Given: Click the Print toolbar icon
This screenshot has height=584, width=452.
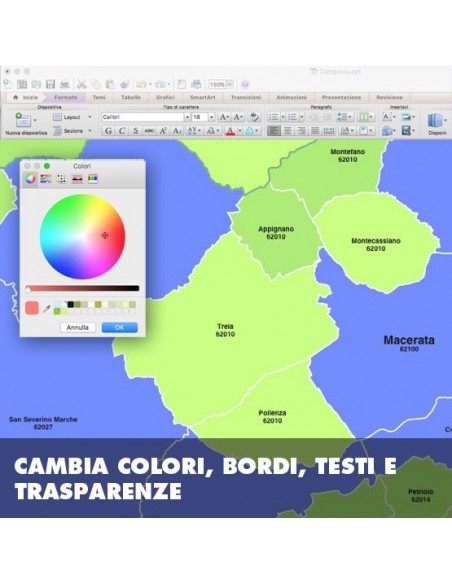Looking at the screenshot, I should (65, 85).
